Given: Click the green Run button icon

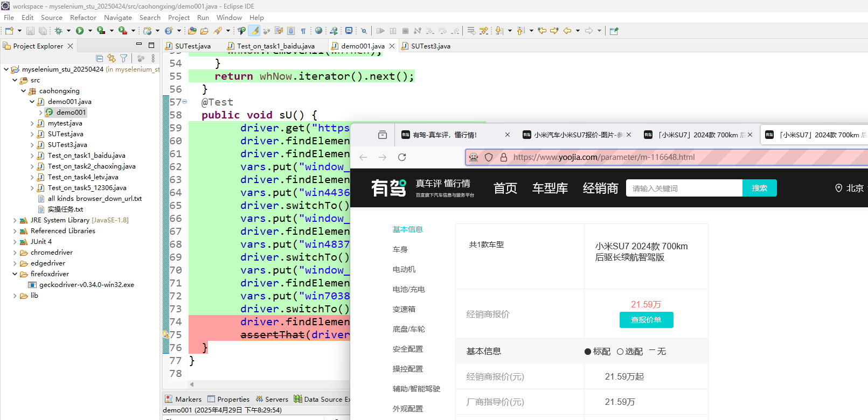Looking at the screenshot, I should [x=80, y=31].
